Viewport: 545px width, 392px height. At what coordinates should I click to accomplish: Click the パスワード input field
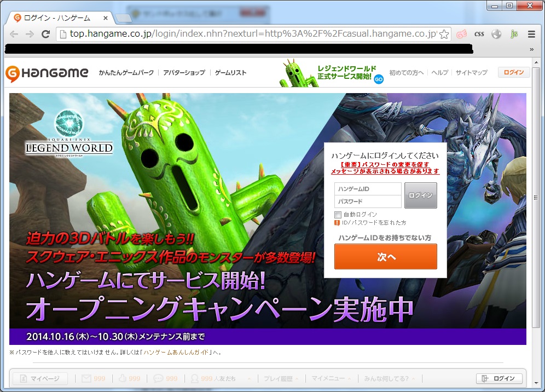368,201
